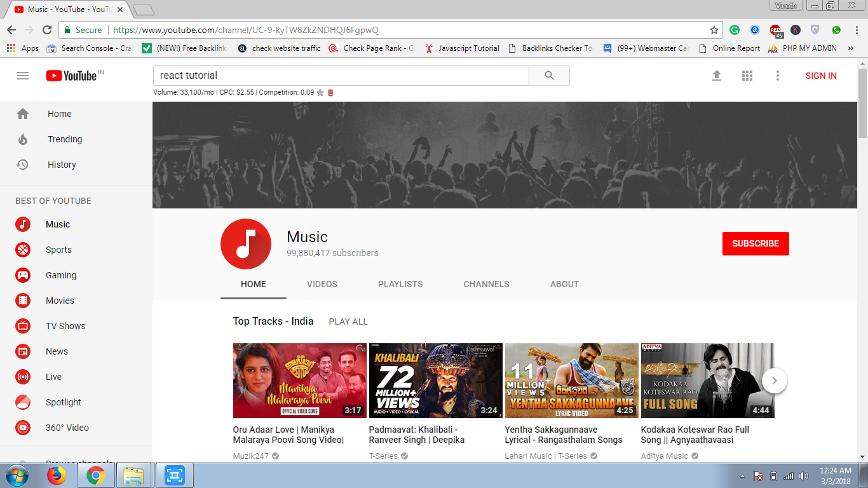This screenshot has width=868, height=488.
Task: Play the Kodakaa Koteswar Rao thumbnail
Action: tap(708, 381)
